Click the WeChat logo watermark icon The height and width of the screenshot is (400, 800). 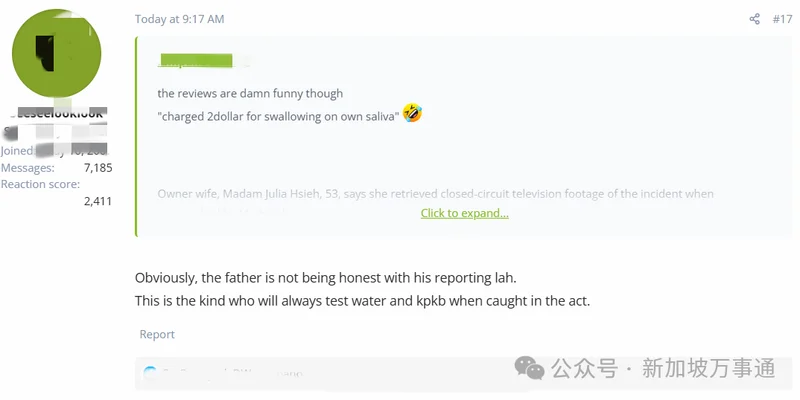tap(530, 368)
